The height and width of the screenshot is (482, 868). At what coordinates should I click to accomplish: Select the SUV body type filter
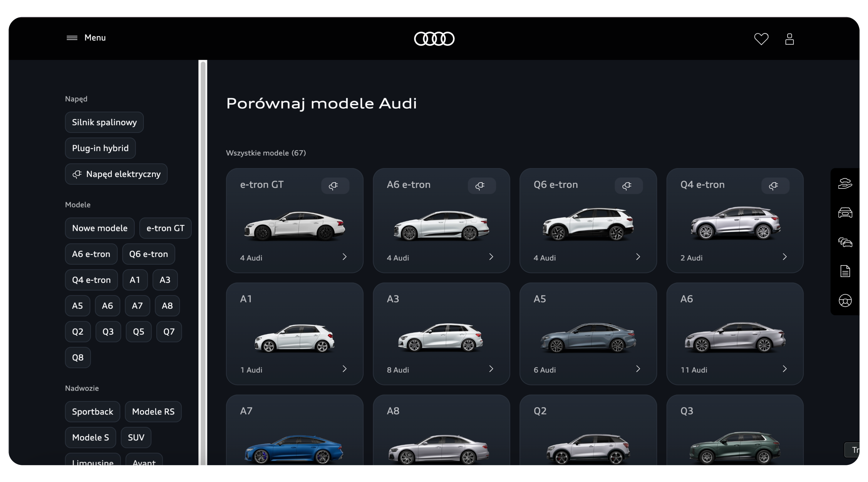tap(135, 438)
